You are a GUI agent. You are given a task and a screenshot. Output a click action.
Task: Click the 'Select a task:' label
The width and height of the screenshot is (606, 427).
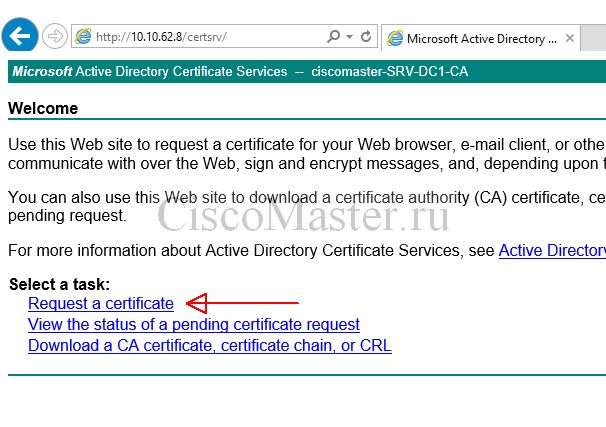pos(60,284)
